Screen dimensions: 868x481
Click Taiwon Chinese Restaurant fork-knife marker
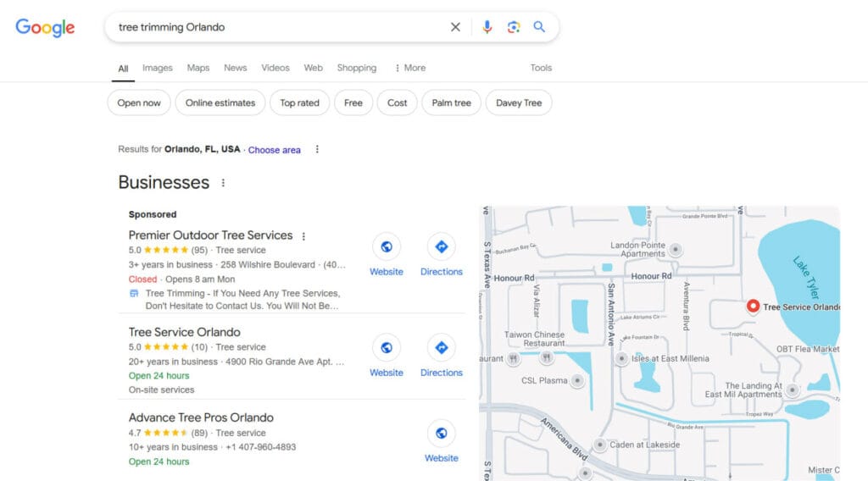point(547,358)
